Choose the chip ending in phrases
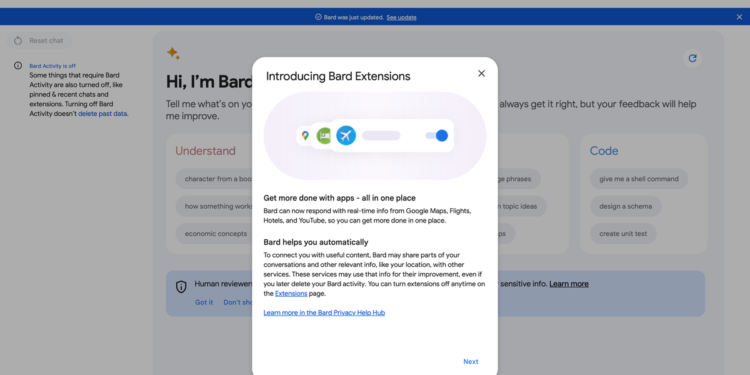The width and height of the screenshot is (750, 375). [x=518, y=179]
